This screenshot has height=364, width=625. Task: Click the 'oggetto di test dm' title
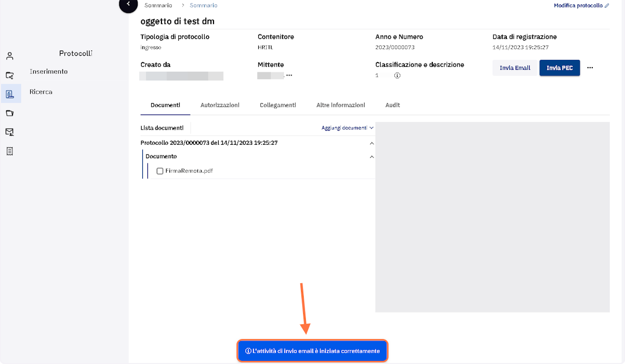pos(178,21)
